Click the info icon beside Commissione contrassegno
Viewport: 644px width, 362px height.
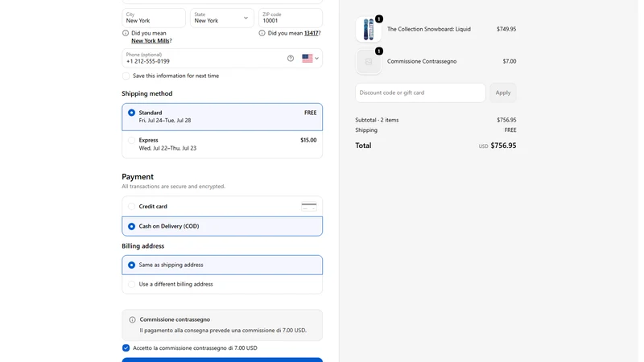click(132, 319)
